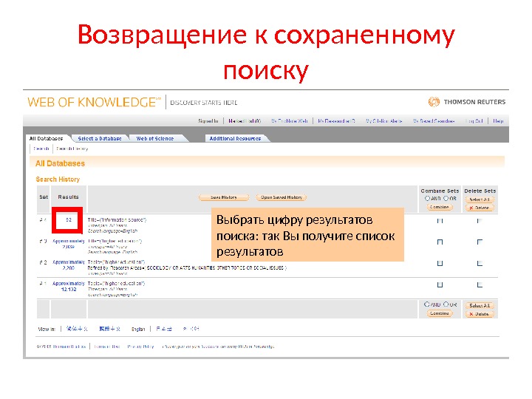The image size is (532, 399).
Task: Click the lower Combine button
Action: tap(440, 313)
